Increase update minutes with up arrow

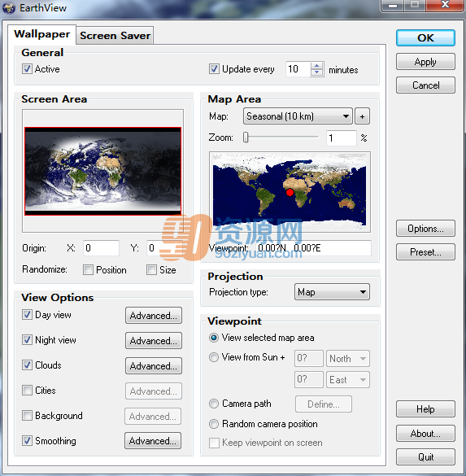[x=316, y=66]
